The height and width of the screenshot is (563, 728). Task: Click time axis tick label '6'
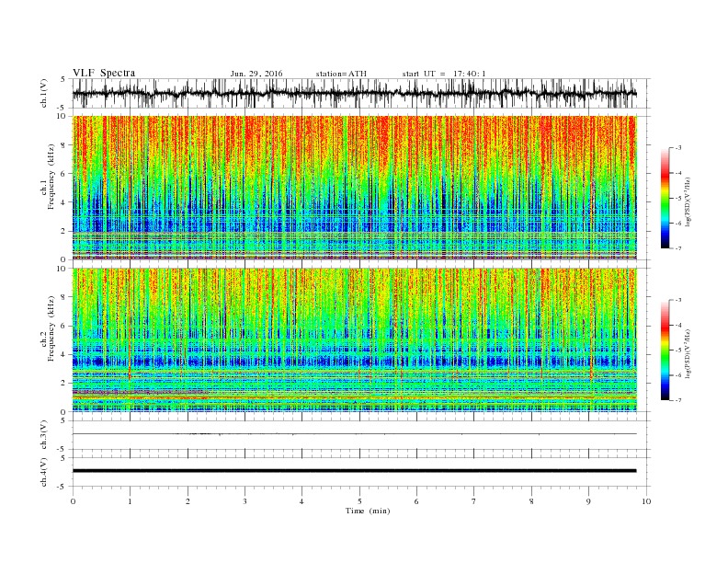416,501
